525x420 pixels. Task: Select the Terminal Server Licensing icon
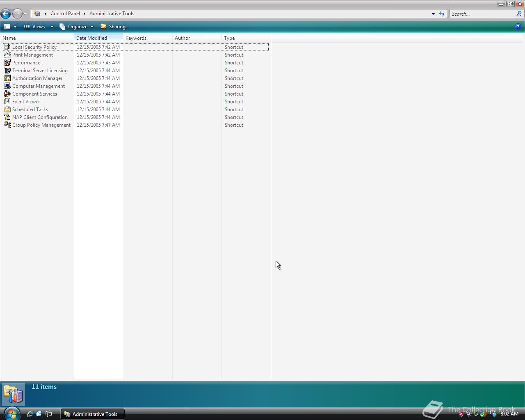(7, 71)
